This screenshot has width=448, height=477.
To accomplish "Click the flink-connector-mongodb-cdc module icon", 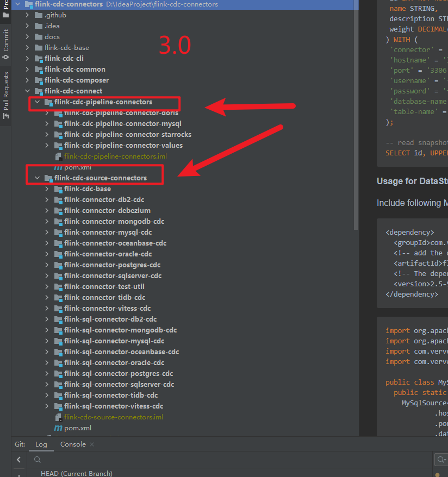I will tap(58, 222).
